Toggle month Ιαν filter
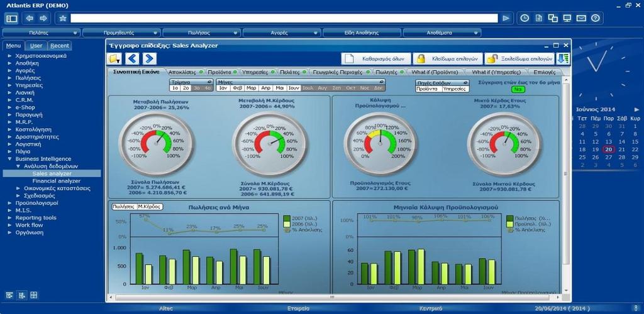Screen dimensions: 644x314 223,88
